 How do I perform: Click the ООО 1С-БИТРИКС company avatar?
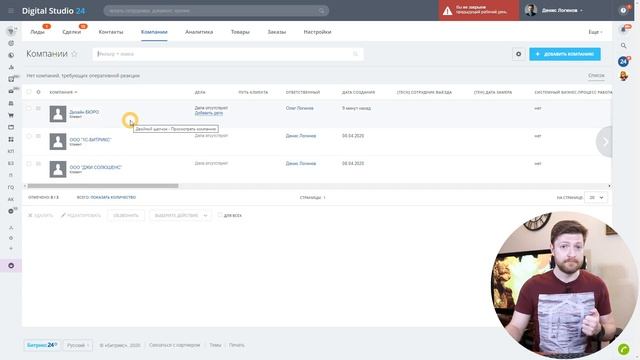[58, 142]
